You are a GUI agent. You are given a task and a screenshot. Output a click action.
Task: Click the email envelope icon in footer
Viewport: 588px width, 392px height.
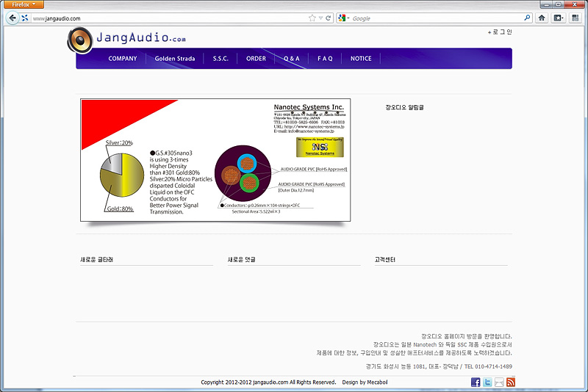point(499,382)
